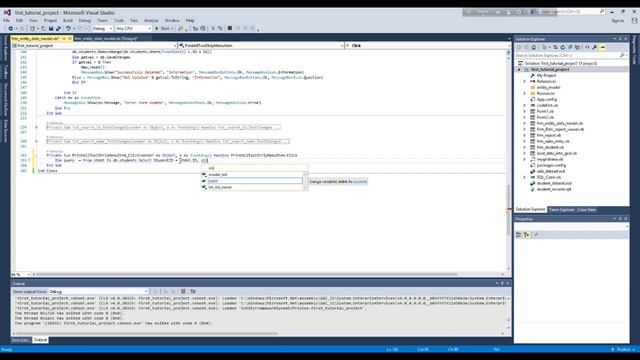Open the View menu
The image size is (640, 360).
pos(33,20)
